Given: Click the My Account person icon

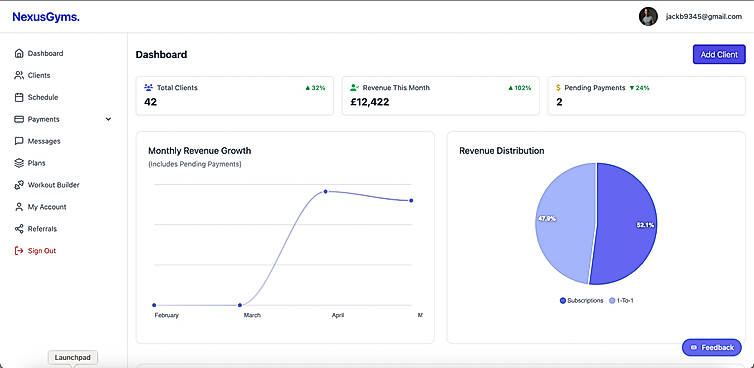Looking at the screenshot, I should pyautogui.click(x=19, y=207).
